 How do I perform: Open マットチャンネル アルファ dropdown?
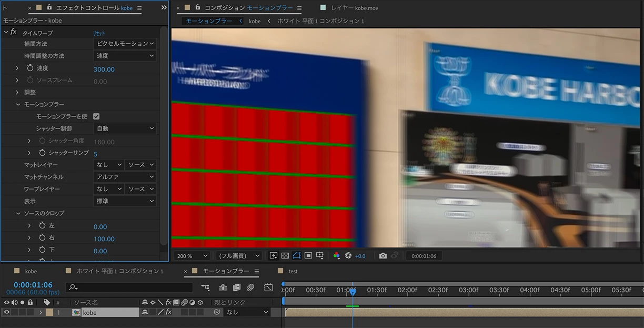click(125, 177)
